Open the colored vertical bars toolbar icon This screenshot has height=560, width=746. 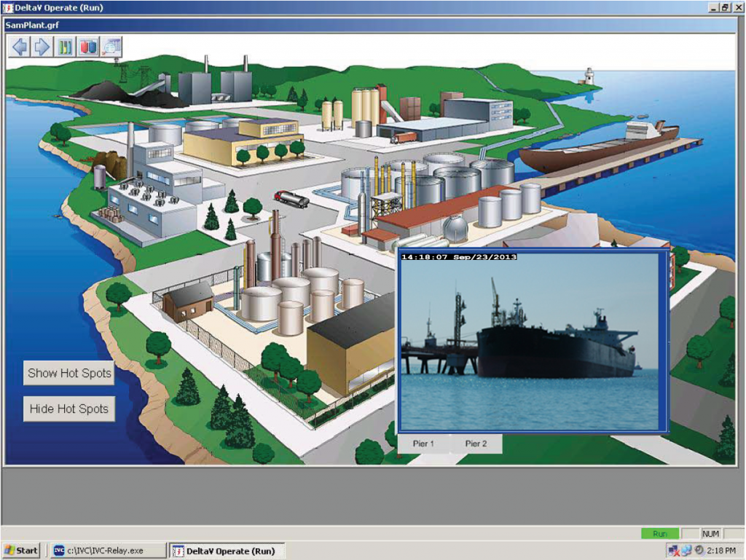coord(66,47)
